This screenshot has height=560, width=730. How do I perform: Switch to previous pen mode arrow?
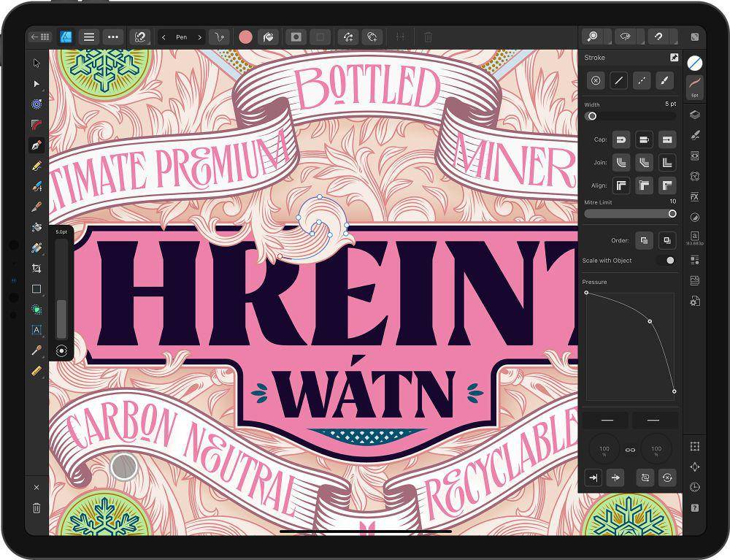164,37
